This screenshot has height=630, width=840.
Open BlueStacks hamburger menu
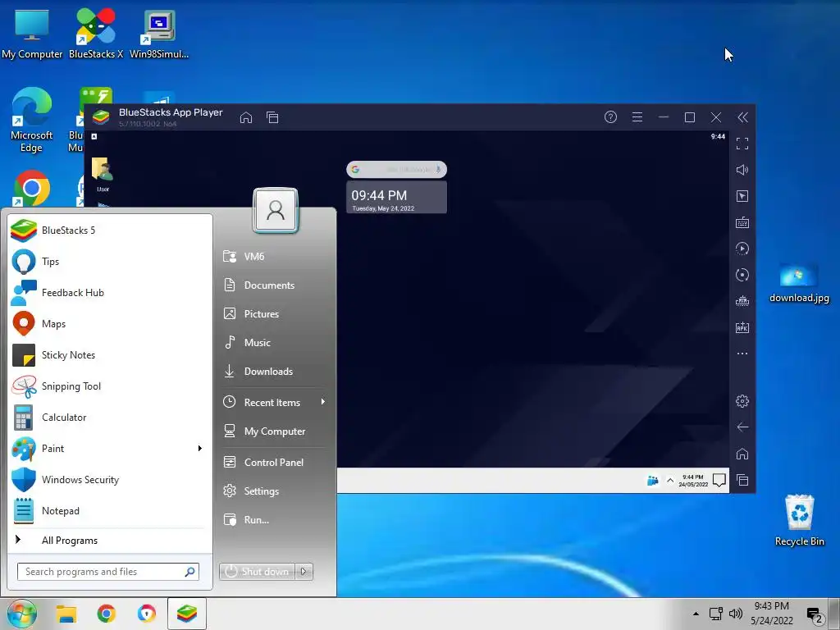(x=637, y=116)
